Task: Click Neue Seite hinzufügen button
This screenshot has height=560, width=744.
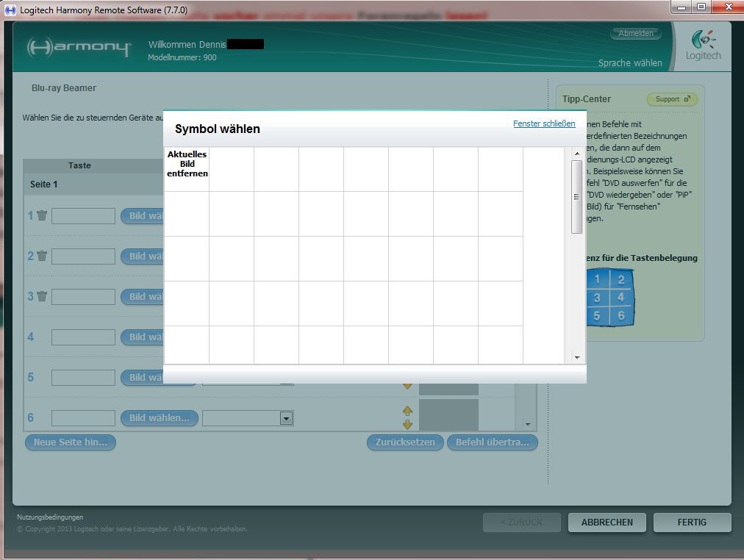Action: click(x=71, y=442)
